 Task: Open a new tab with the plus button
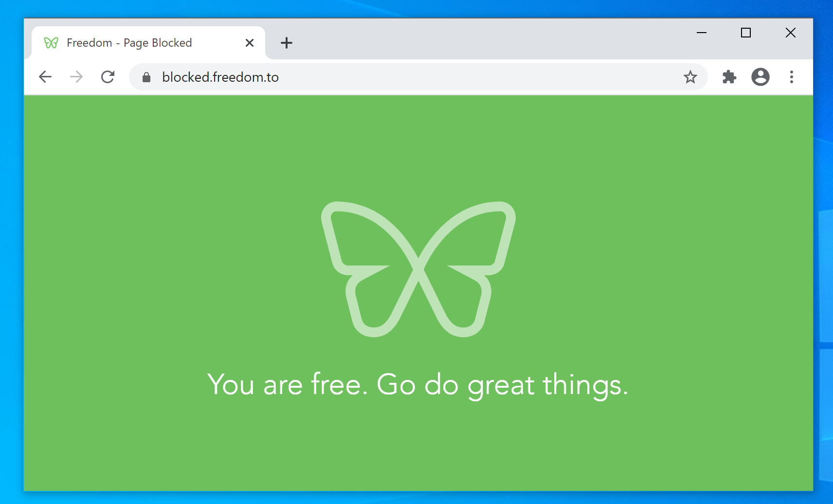click(287, 43)
